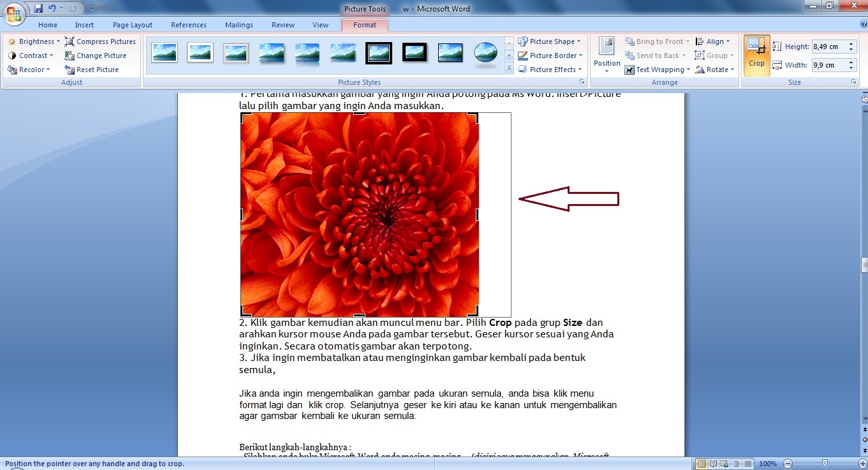Click the zoom slider handle
868x470 pixels.
click(x=825, y=464)
